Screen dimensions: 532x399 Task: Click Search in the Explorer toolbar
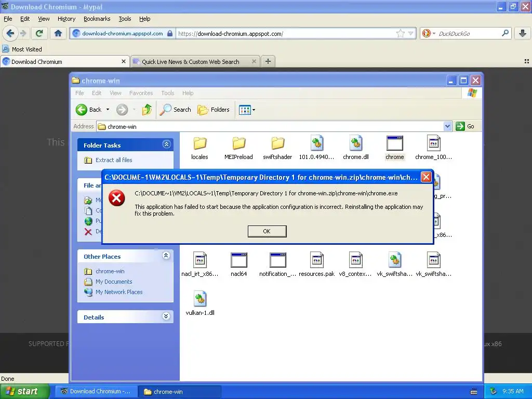(x=175, y=110)
